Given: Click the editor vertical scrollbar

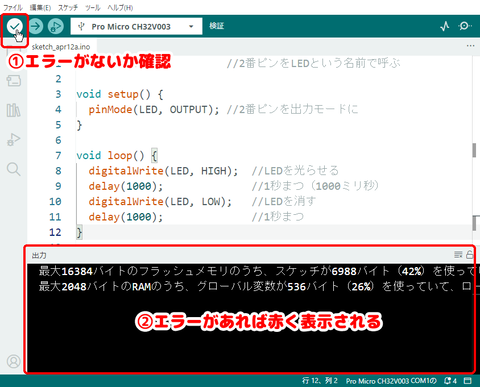Looking at the screenshot, I should coord(474,150).
